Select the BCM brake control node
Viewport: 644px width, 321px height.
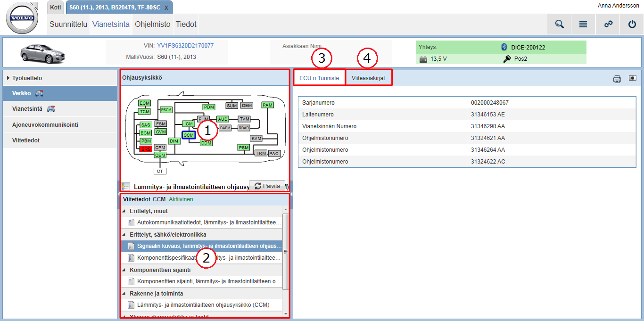[146, 133]
